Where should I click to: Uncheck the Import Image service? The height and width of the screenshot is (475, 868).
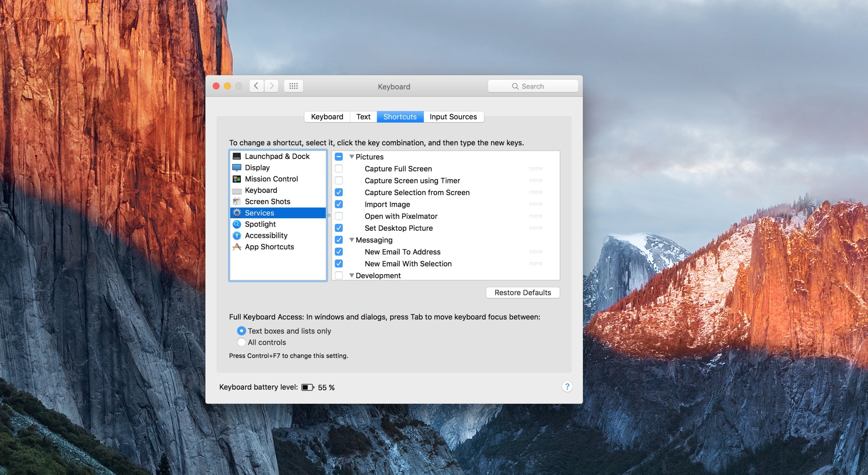(339, 204)
